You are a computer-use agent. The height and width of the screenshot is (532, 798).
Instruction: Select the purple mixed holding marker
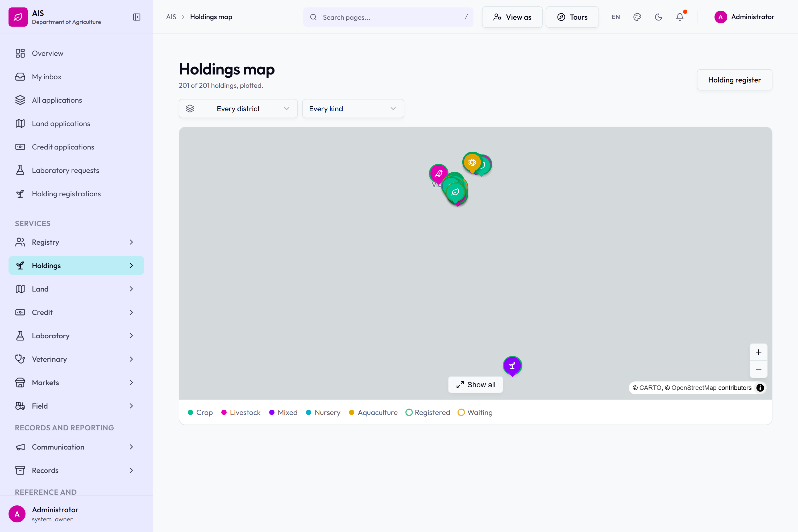tap(512, 366)
